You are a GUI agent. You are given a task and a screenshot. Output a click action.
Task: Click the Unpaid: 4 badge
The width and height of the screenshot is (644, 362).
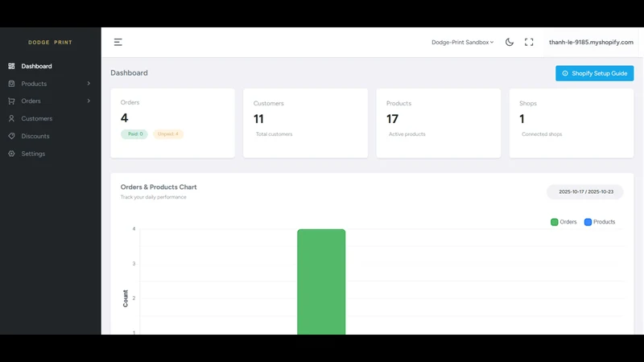[x=168, y=134]
